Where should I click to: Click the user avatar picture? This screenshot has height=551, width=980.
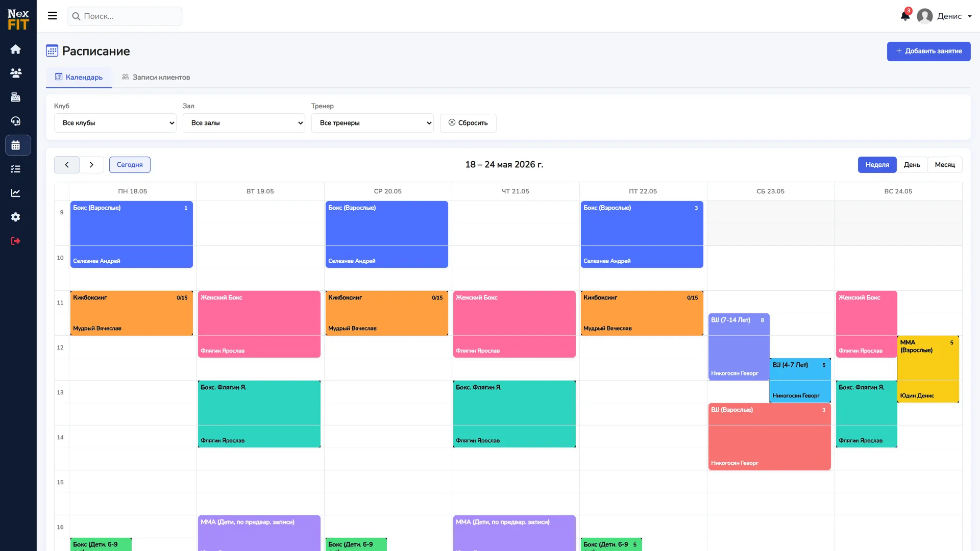coord(925,16)
